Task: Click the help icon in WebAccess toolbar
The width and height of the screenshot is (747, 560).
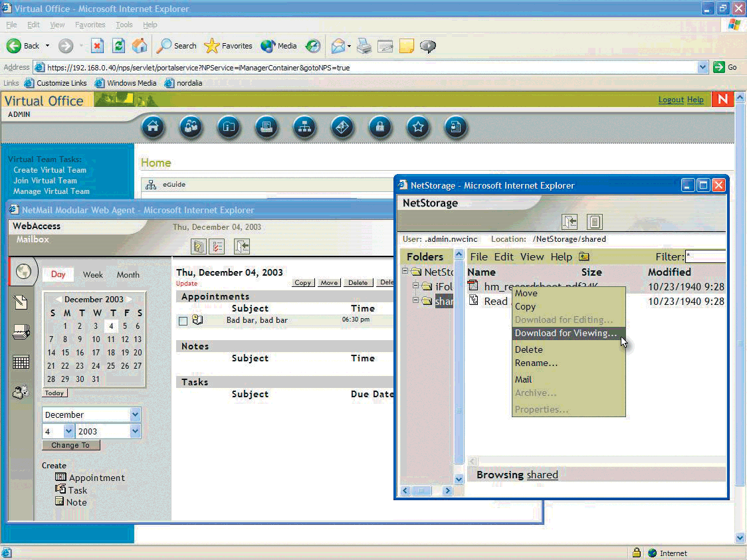Action: point(198,246)
